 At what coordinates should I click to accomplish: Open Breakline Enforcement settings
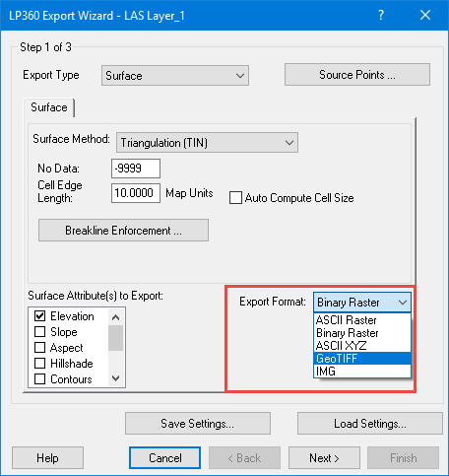pos(123,231)
